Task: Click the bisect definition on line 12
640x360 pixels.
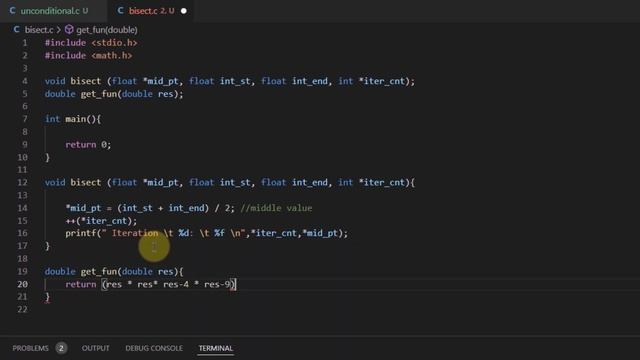Action: click(x=230, y=182)
